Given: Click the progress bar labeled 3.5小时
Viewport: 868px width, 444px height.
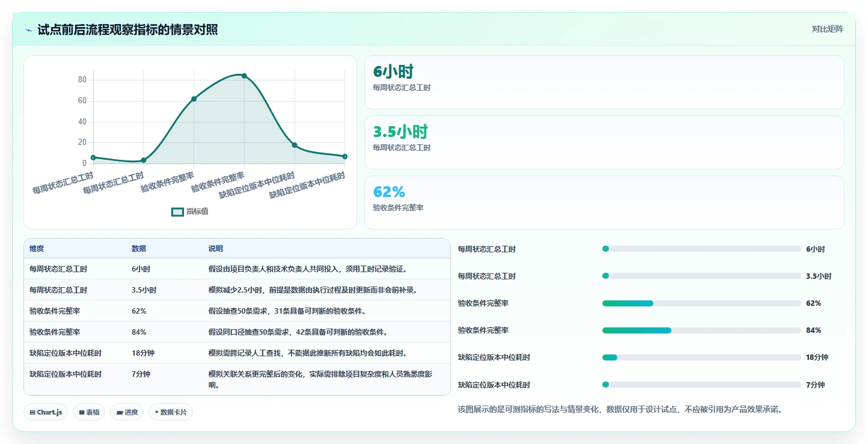Looking at the screenshot, I should tap(701, 276).
